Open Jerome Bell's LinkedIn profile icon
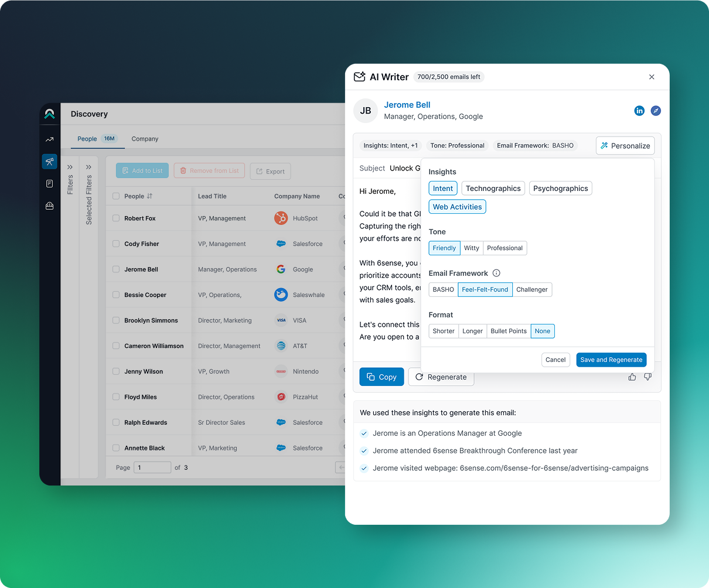The image size is (709, 588). tap(639, 111)
